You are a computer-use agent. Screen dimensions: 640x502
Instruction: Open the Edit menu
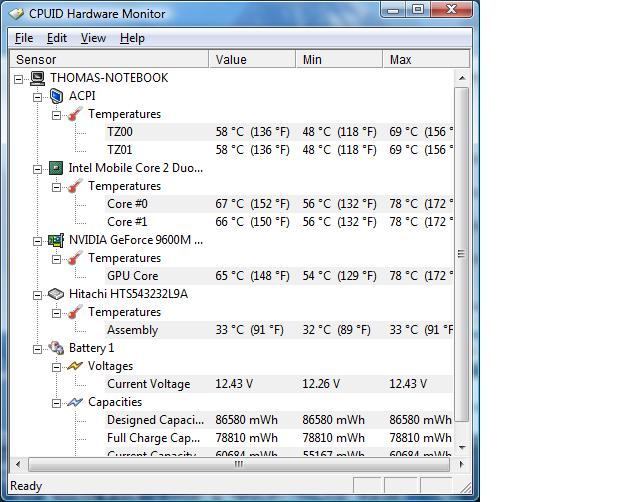tap(57, 38)
